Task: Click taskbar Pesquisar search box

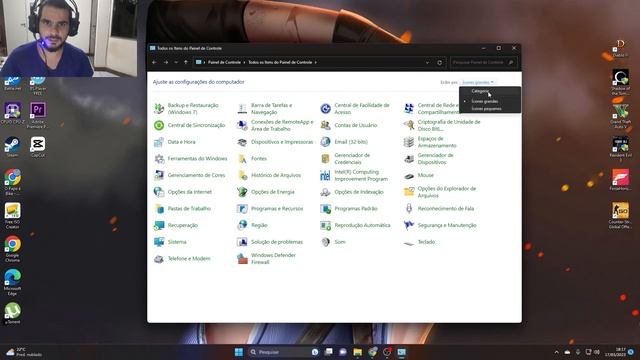Action: pyautogui.click(x=284, y=352)
